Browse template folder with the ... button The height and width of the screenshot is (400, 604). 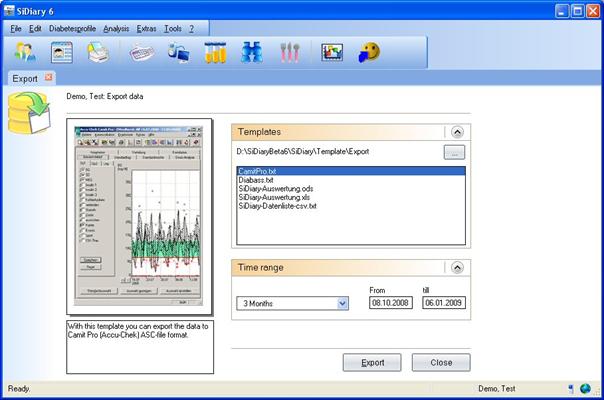(x=455, y=153)
